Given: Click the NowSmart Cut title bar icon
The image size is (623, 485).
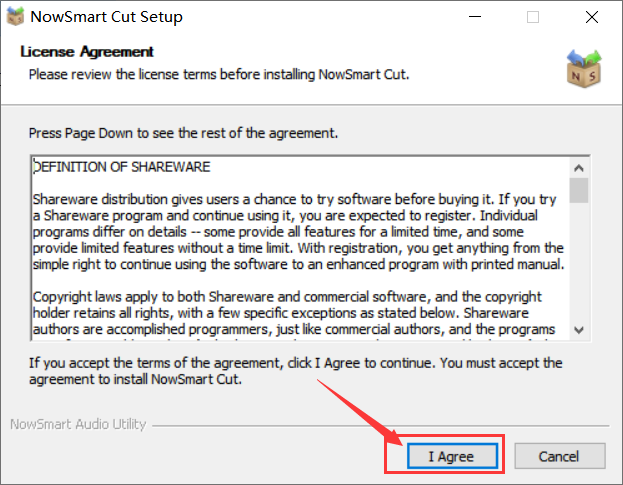Looking at the screenshot, I should coord(15,17).
